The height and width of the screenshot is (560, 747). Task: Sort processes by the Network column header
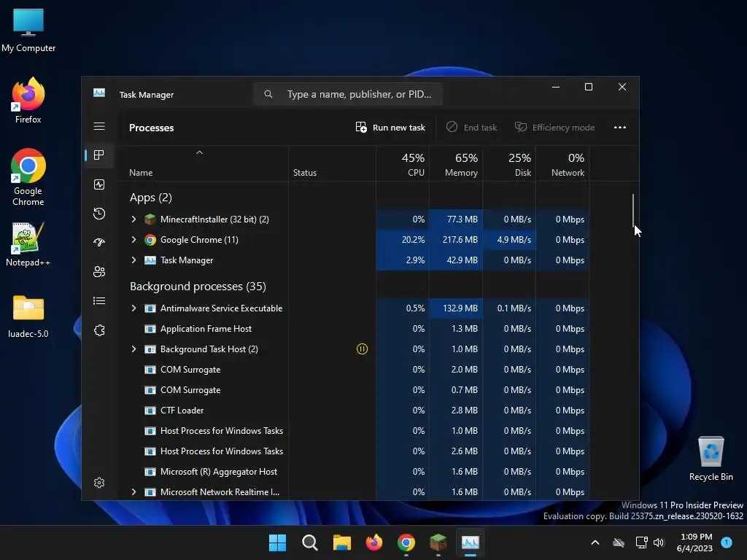tap(562, 164)
